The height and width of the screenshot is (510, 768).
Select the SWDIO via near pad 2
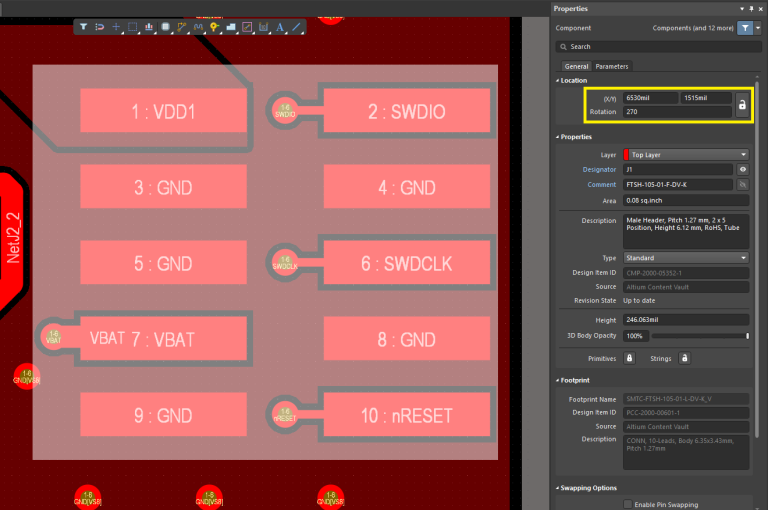click(x=285, y=111)
